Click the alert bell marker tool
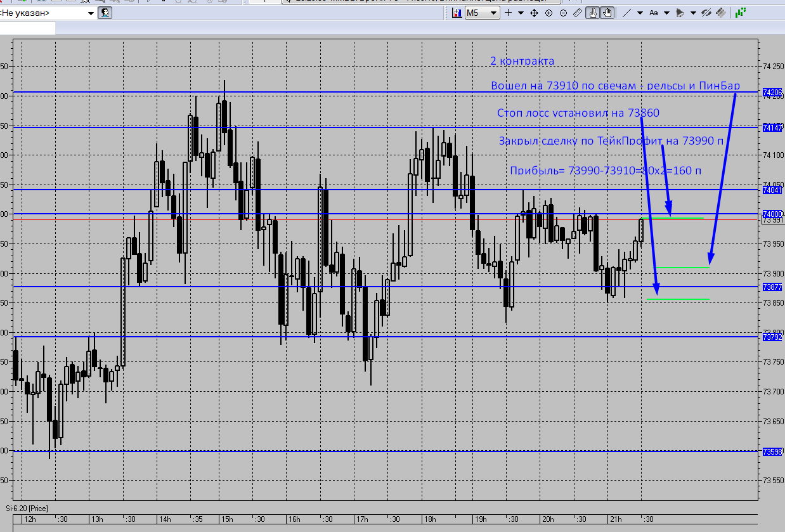The width and height of the screenshot is (785, 532). pyautogui.click(x=680, y=13)
